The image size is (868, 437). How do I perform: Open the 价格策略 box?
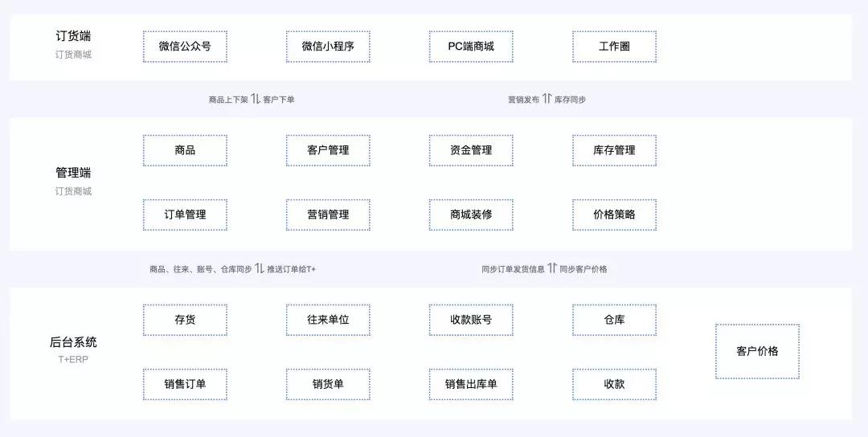point(614,214)
